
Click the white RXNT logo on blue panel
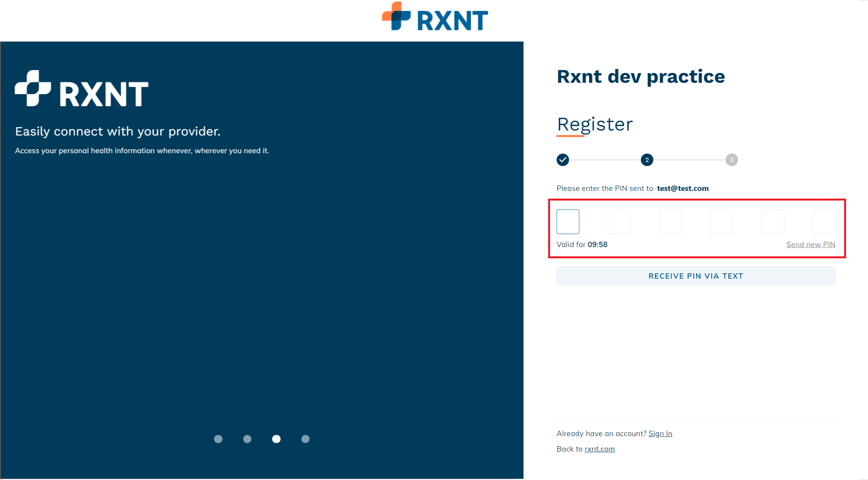click(x=82, y=88)
